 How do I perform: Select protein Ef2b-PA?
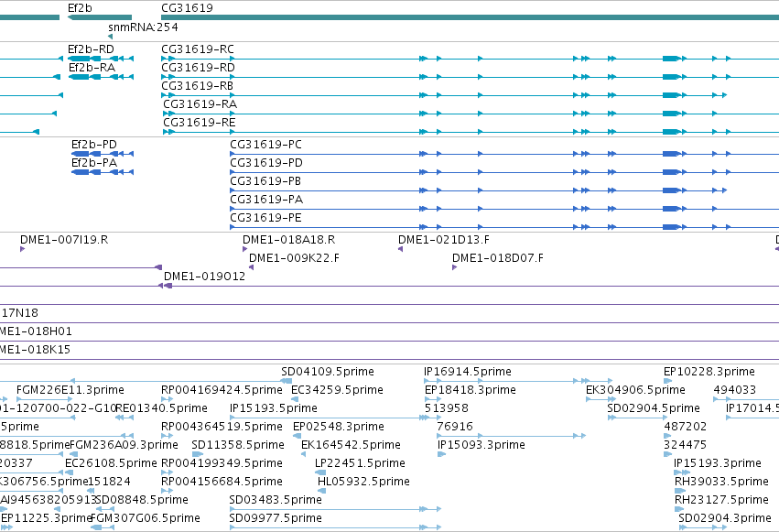coord(94,163)
